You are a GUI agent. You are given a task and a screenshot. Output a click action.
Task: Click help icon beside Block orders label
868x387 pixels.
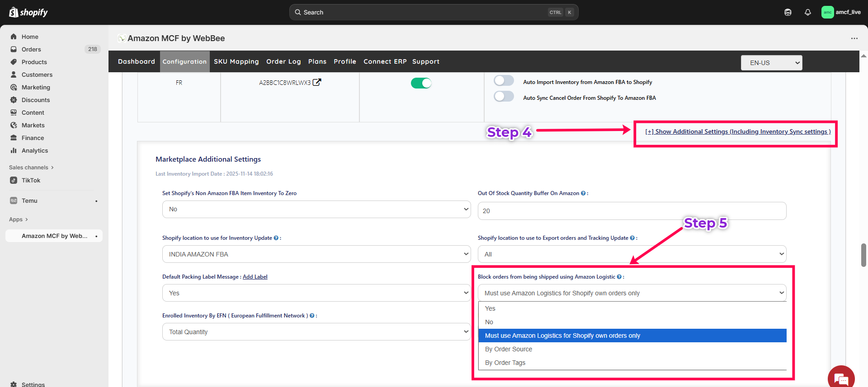[x=619, y=277]
